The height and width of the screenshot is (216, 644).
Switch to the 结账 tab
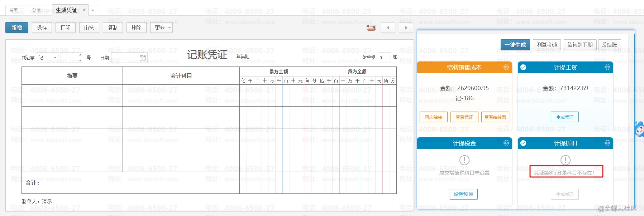[x=37, y=10]
